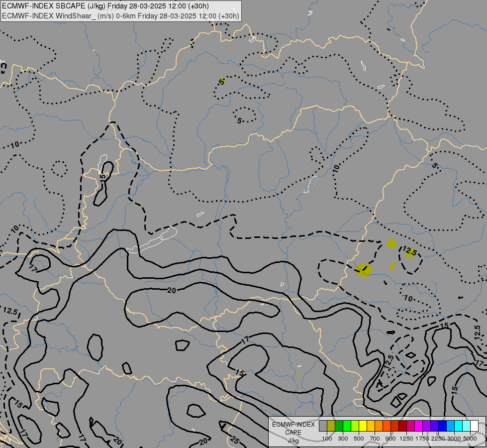The height and width of the screenshot is (448, 487).
Task: Select the dark green legend swatch
Action: (339, 426)
